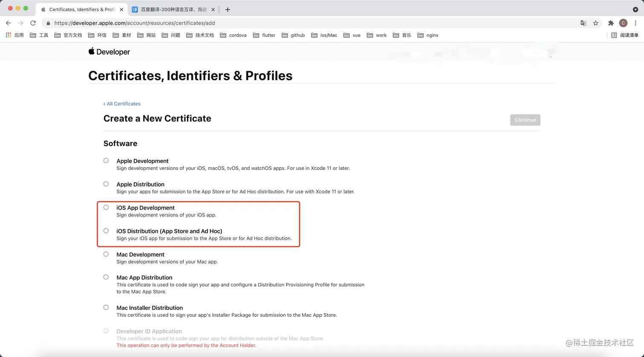Open the 阅读清单 reading list
Image resolution: width=644 pixels, height=357 pixels.
[625, 35]
